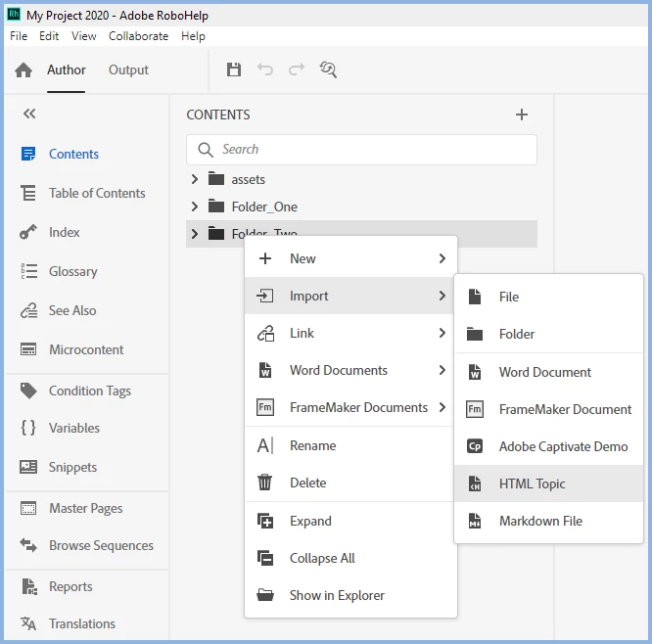Screen dimensions: 652x644
Task: Open the Help menu
Action: click(193, 36)
